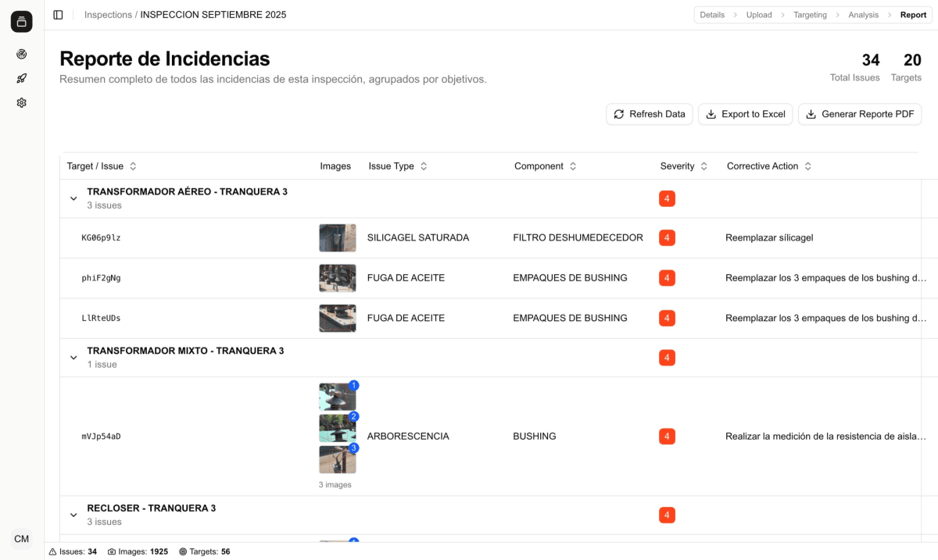Viewport: 938px width, 560px height.
Task: Click the app logo icon at sidebar top
Action: (x=21, y=21)
